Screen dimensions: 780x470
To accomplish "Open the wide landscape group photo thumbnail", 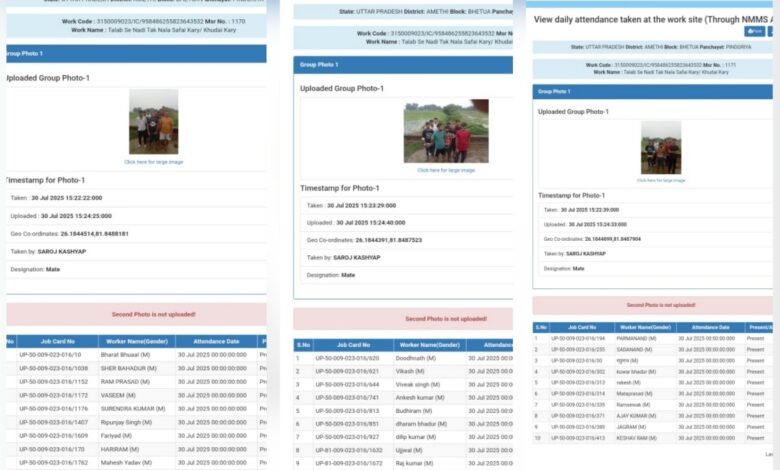I will [446, 131].
